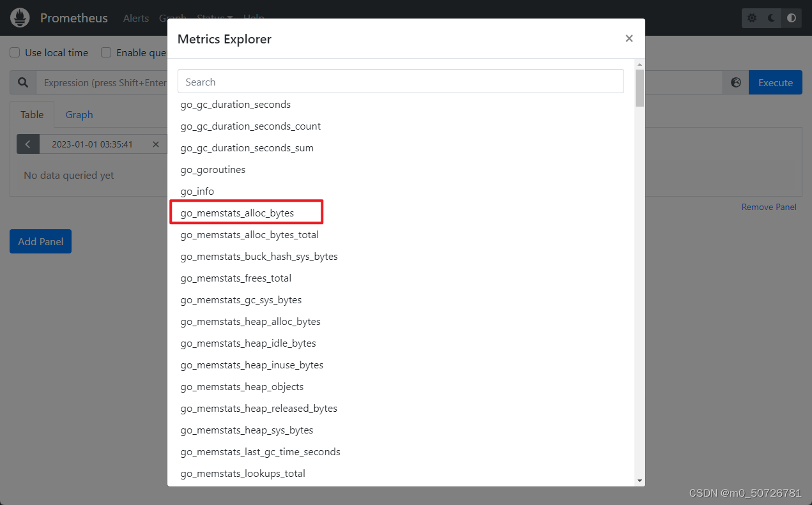
Task: Click the search magnifier icon beside expression field
Action: click(x=23, y=83)
